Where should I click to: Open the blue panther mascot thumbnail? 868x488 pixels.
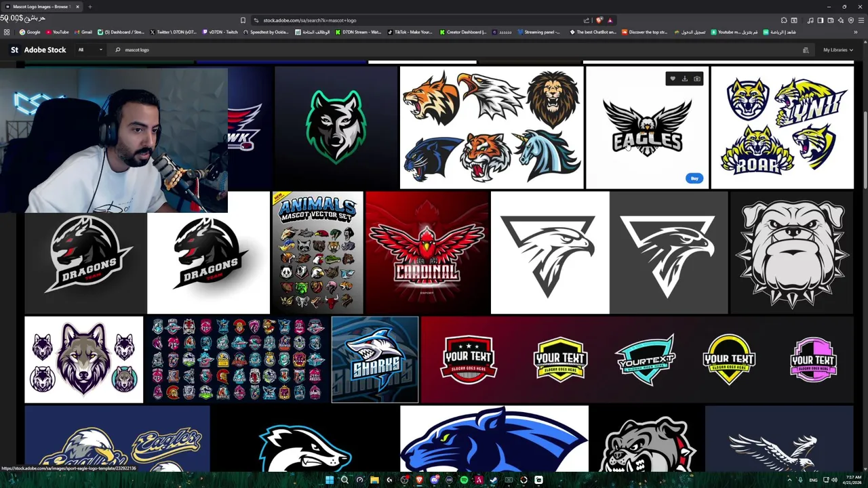(494, 439)
